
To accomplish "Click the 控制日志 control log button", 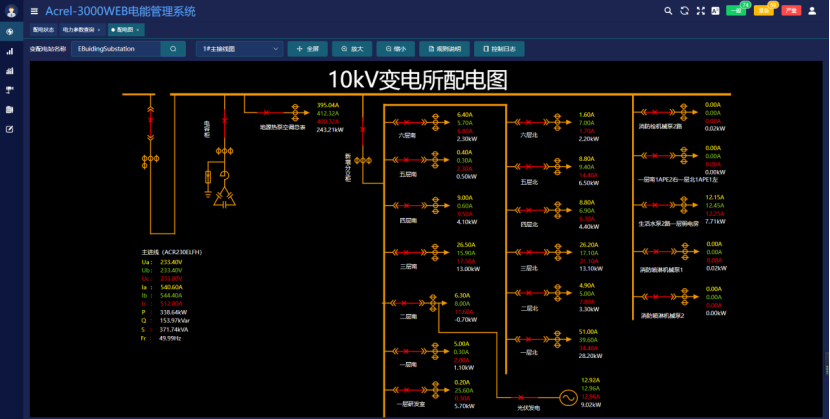I will 497,48.
